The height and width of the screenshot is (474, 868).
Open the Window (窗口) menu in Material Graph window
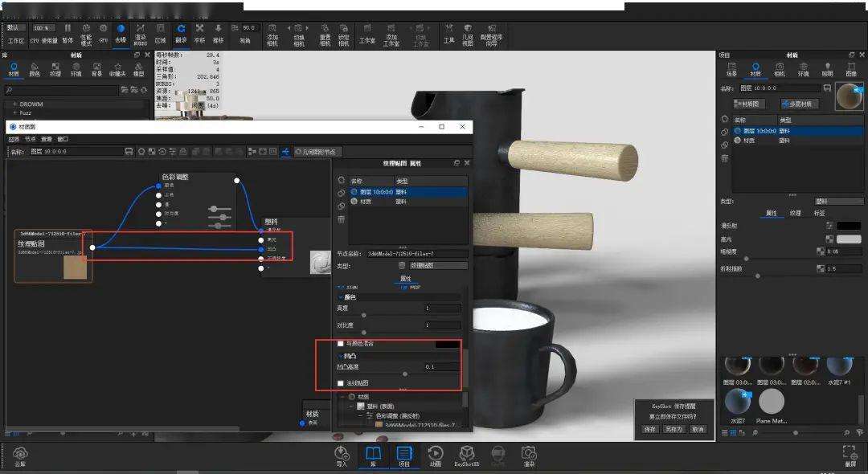click(x=63, y=139)
